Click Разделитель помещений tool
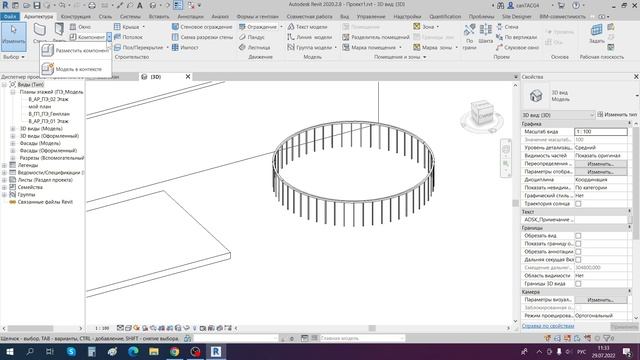Viewport: 640px width, 360px height. coord(376,37)
